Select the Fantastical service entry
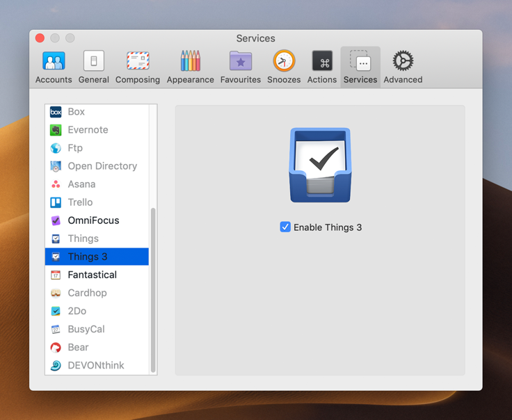This screenshot has height=420, width=512. 97,275
